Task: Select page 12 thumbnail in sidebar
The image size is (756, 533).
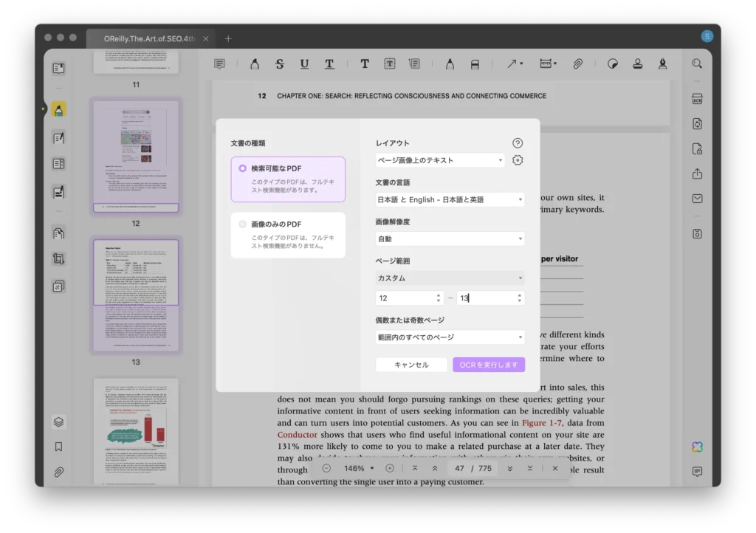Action: [x=135, y=157]
